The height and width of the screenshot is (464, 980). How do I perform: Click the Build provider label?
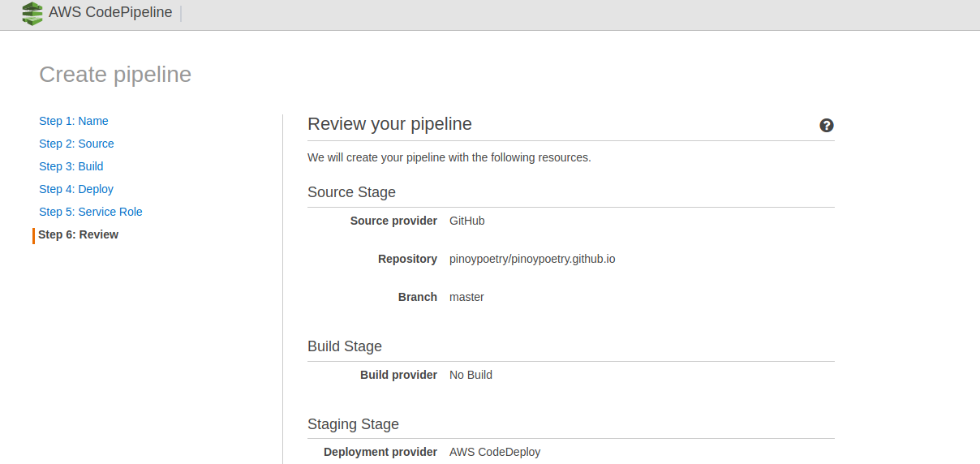point(398,375)
